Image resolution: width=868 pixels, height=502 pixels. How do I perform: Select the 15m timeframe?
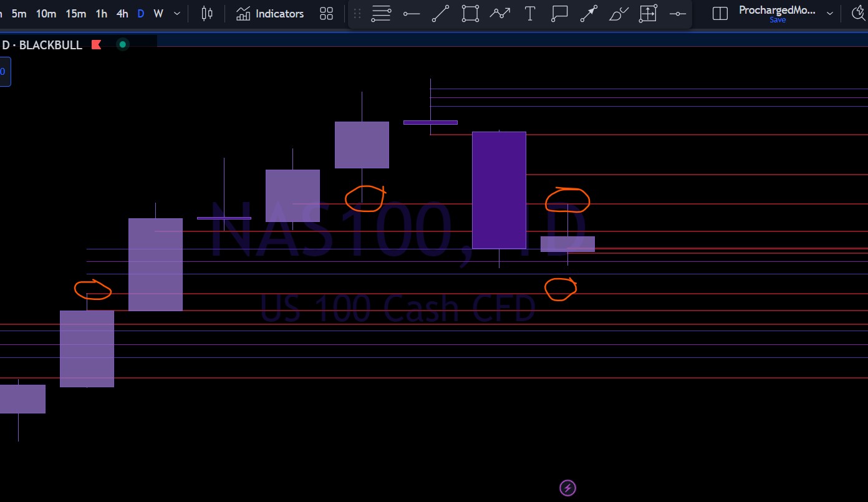pos(75,14)
